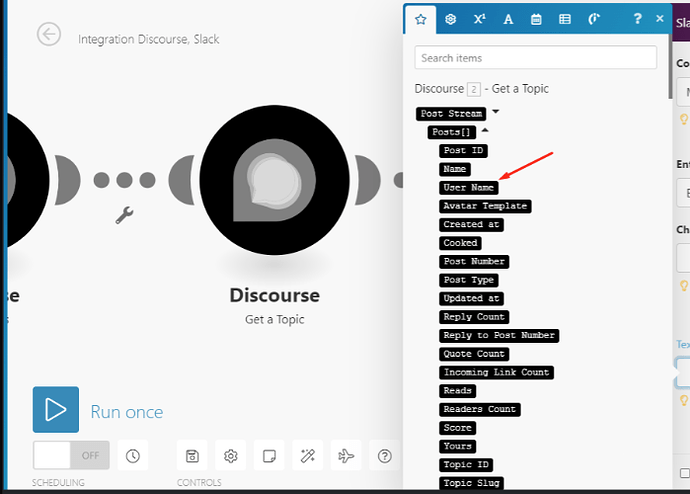Open the general functions gear tab
This screenshot has width=690, height=494.
click(450, 19)
